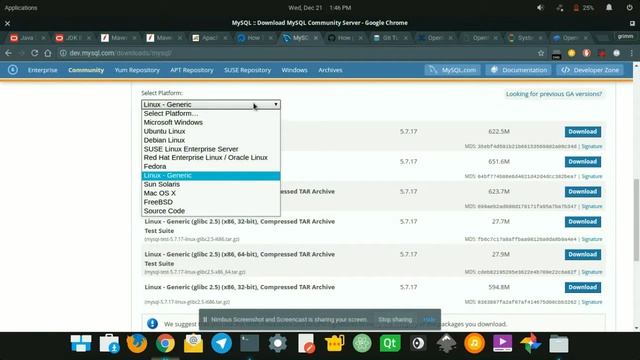Go to the Chrome home page icon

pos(48,53)
